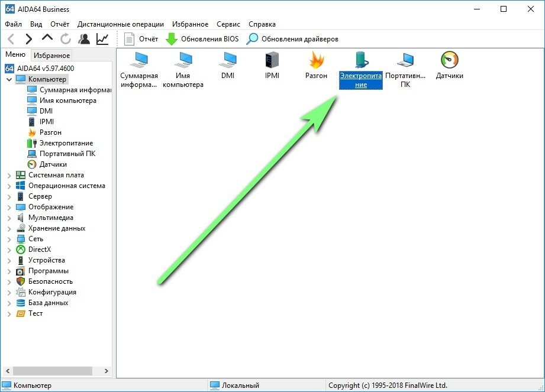Go forward with the right arrow toolbar button
The width and height of the screenshot is (545, 392).
[x=29, y=39]
